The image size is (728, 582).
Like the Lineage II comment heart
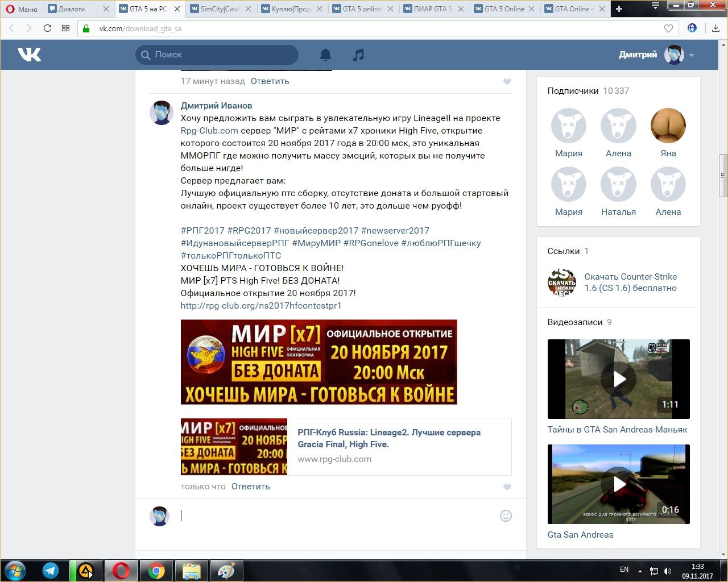pos(507,487)
